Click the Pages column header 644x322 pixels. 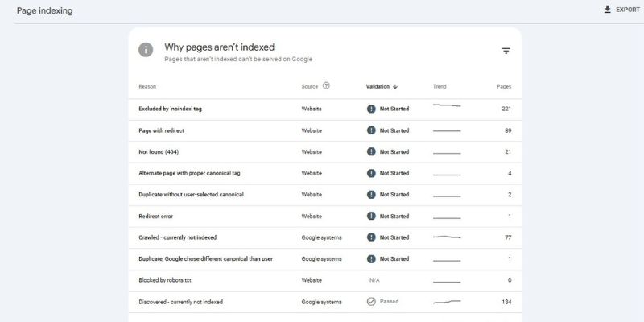pyautogui.click(x=503, y=86)
